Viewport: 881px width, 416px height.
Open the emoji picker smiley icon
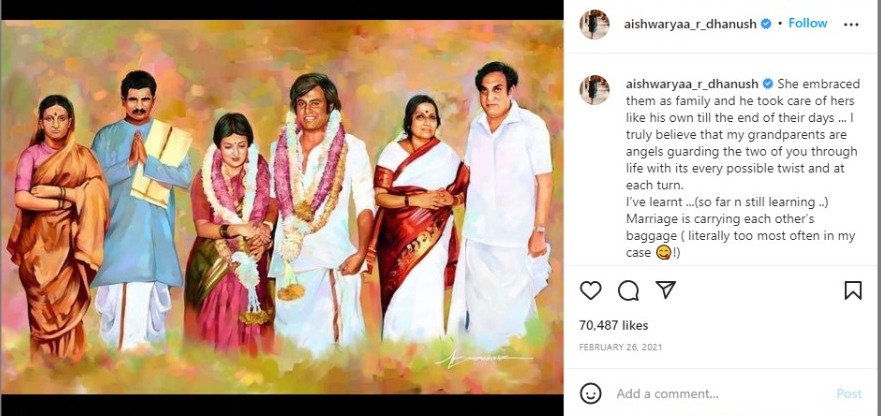(591, 393)
